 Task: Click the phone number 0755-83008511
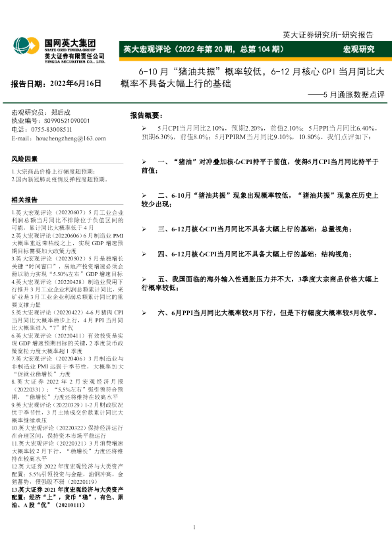51,130
